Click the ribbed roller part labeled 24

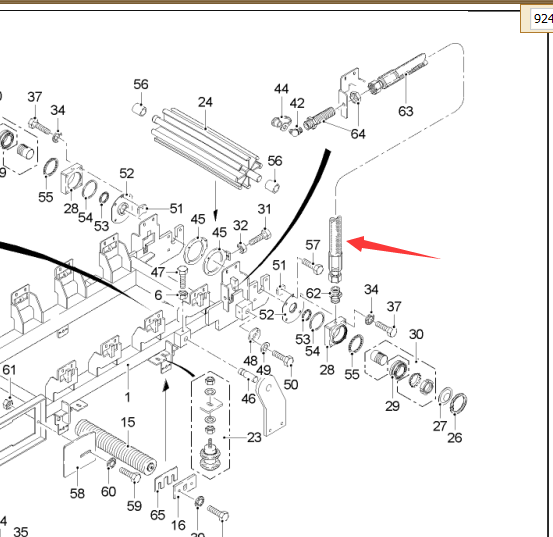[x=207, y=149]
